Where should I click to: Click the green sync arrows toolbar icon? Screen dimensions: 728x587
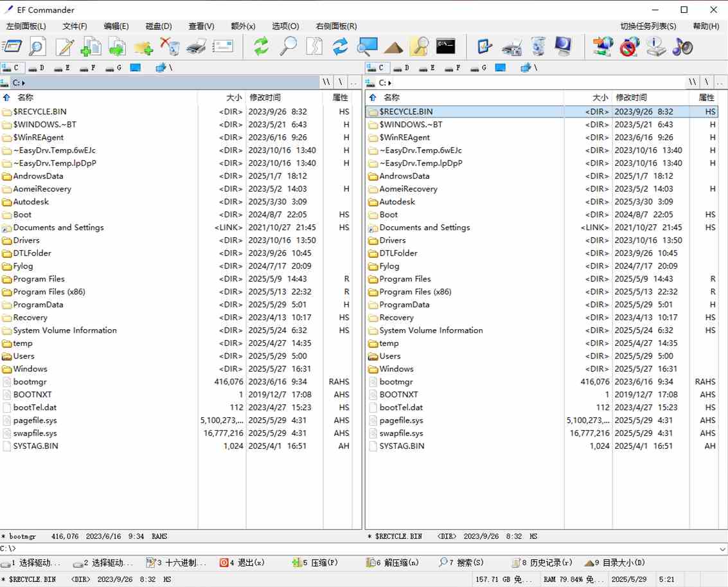click(261, 47)
